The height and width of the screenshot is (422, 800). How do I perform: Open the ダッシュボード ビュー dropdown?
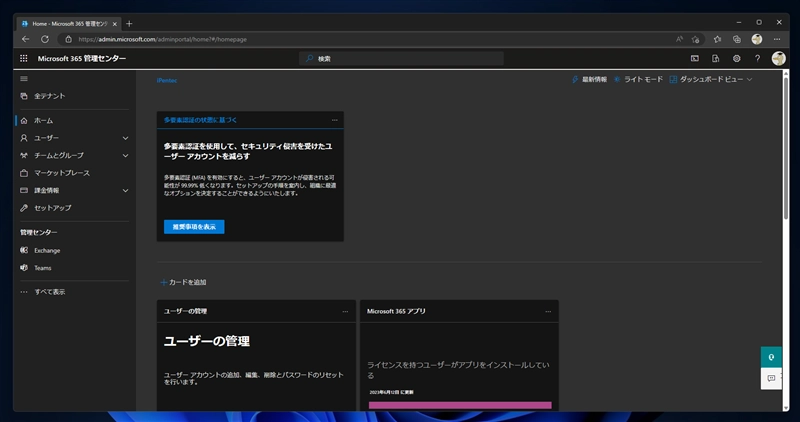(711, 80)
